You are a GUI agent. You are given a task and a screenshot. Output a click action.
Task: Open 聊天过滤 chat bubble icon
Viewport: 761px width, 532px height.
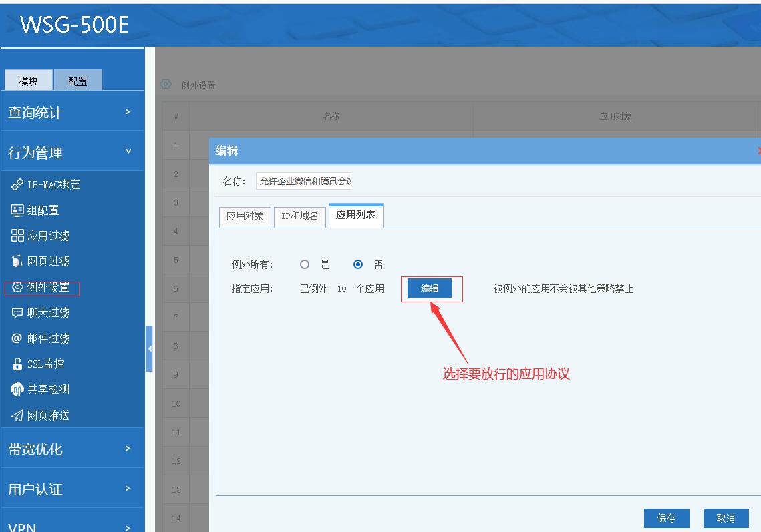click(x=17, y=312)
